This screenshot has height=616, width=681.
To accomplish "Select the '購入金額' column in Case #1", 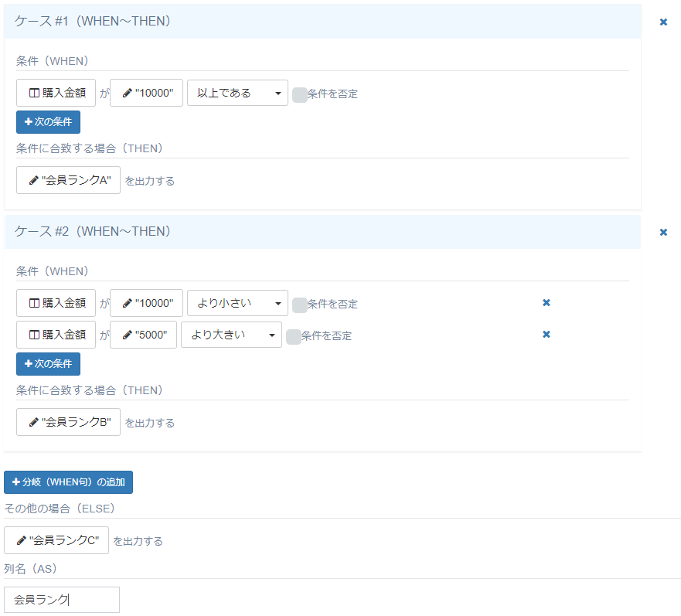I will [56, 94].
